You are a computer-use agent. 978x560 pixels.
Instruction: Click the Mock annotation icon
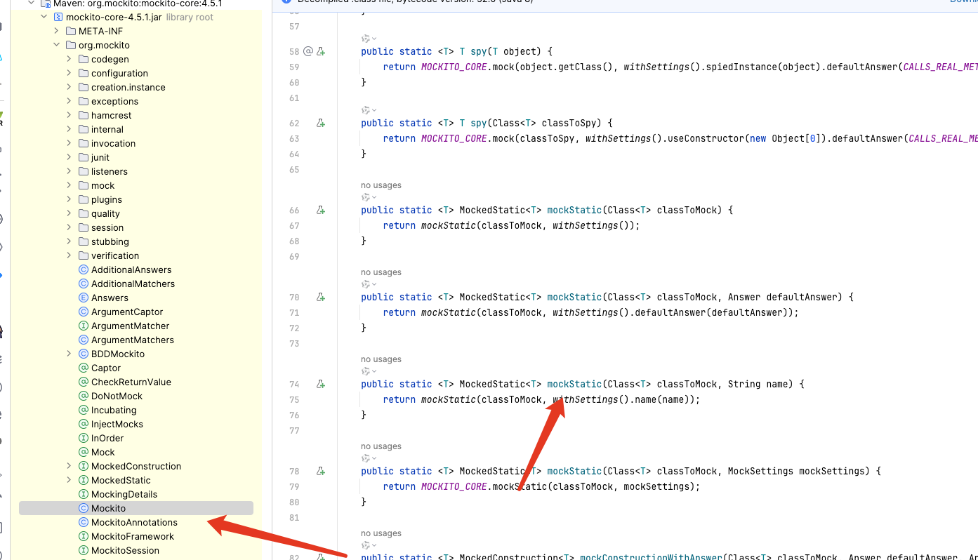pyautogui.click(x=84, y=452)
